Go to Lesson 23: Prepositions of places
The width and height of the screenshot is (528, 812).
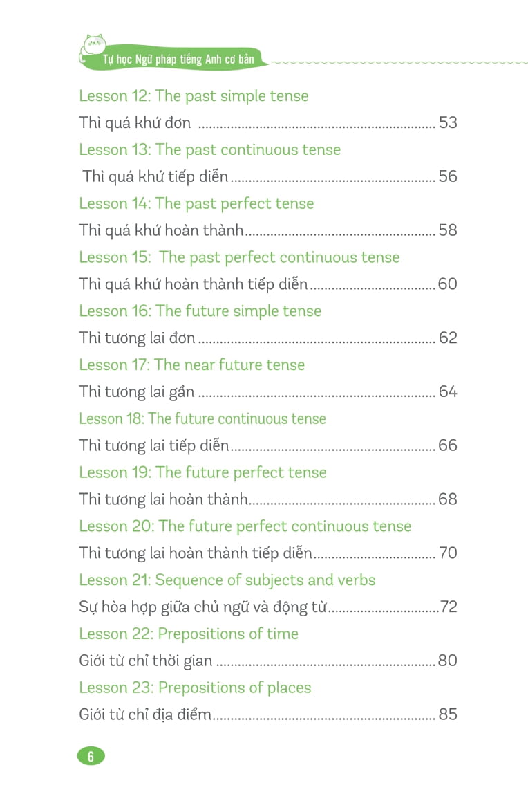[x=195, y=688]
